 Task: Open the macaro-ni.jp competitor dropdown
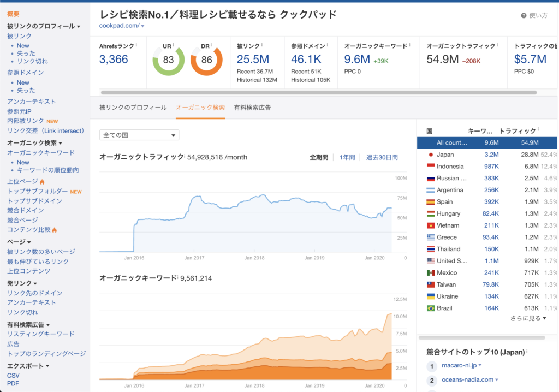(x=480, y=365)
